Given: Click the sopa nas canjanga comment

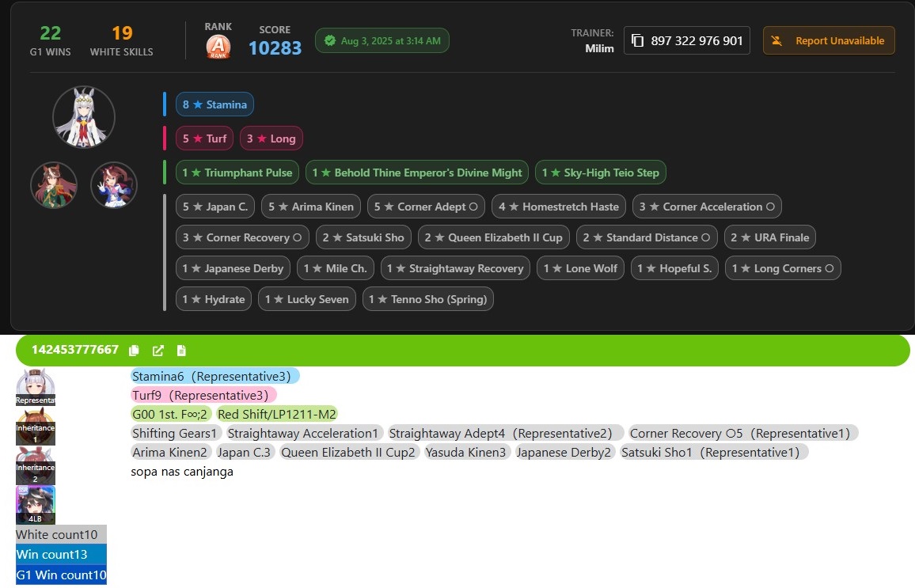Looking at the screenshot, I should [x=182, y=472].
